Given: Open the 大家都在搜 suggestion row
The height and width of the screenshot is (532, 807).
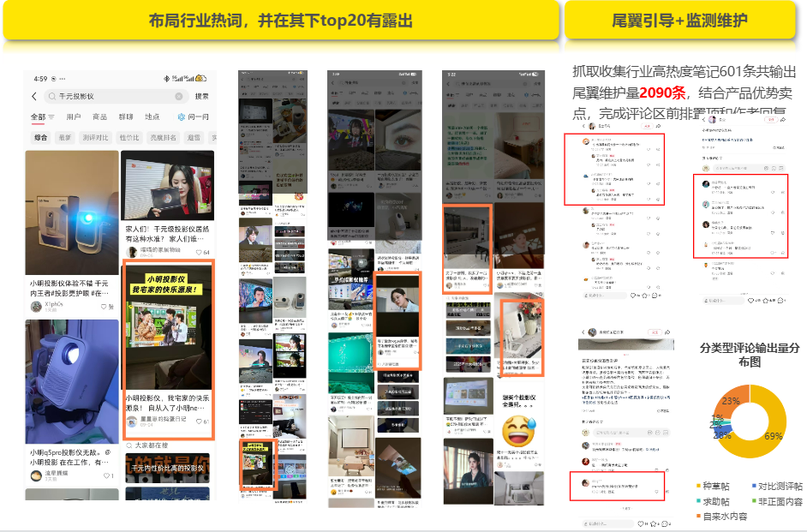Looking at the screenshot, I should (168, 445).
